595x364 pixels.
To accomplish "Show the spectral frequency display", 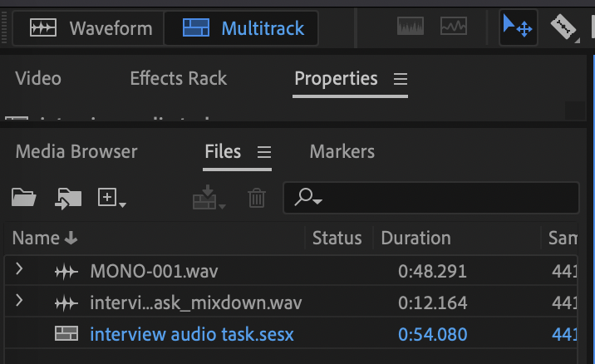I will (x=411, y=27).
